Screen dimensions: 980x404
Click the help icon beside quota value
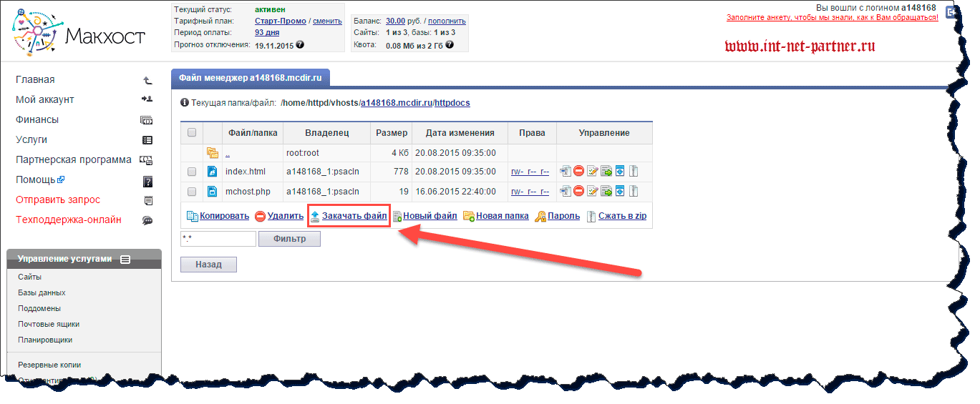point(450,44)
